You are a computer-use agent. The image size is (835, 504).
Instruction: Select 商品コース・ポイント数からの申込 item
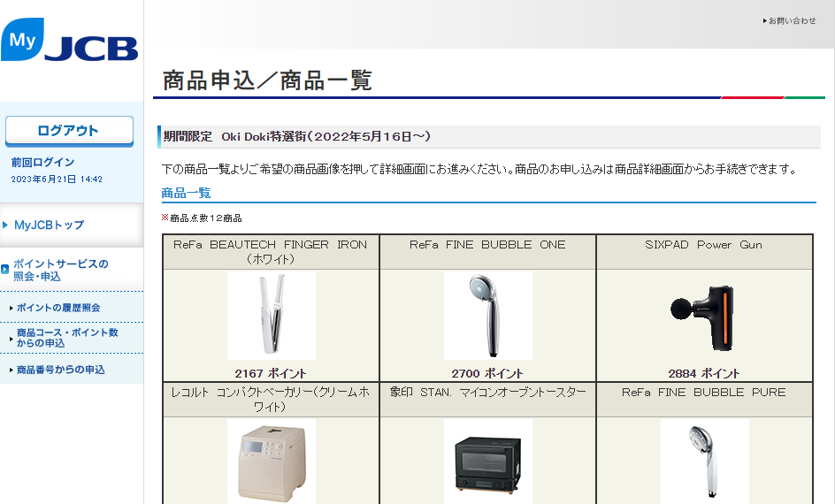point(67,338)
